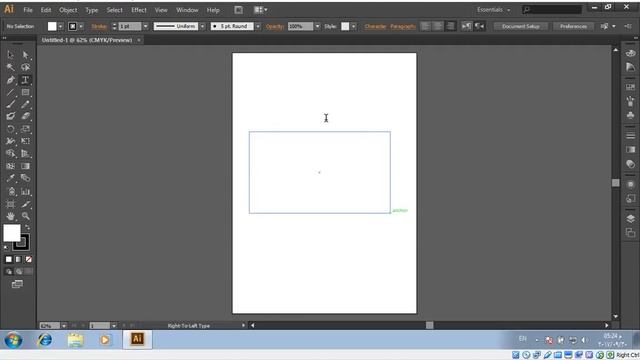Choose the Lasso tool
Screen dimensions: 640x360
(25, 67)
